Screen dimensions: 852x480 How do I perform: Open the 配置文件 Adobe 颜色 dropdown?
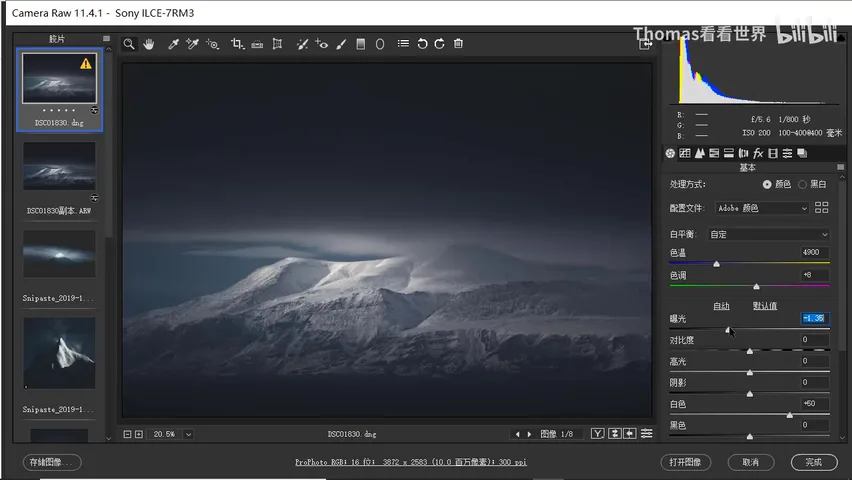762,208
